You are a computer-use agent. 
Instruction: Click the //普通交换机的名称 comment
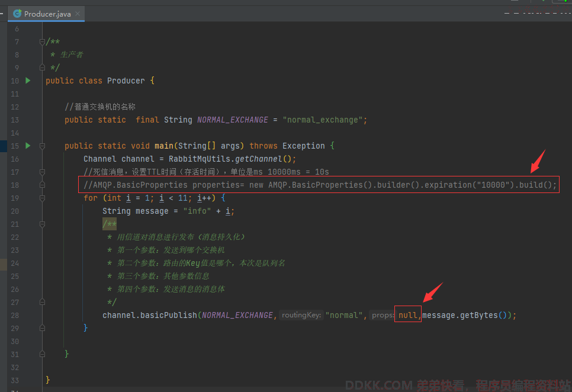tap(100, 107)
